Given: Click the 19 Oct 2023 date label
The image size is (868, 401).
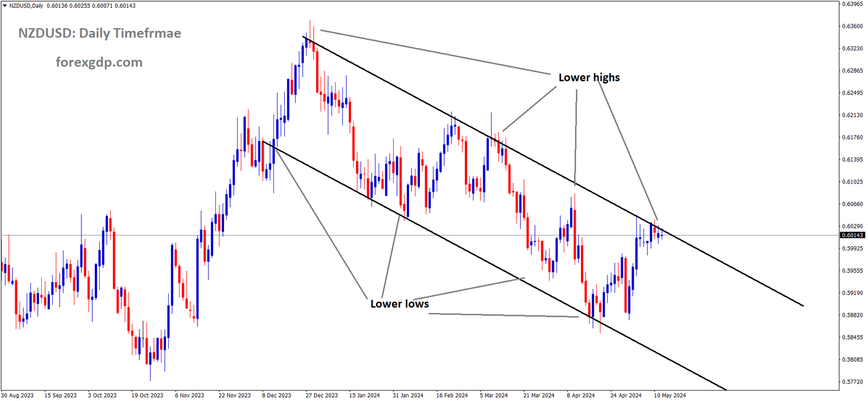Looking at the screenshot, I should click(148, 396).
